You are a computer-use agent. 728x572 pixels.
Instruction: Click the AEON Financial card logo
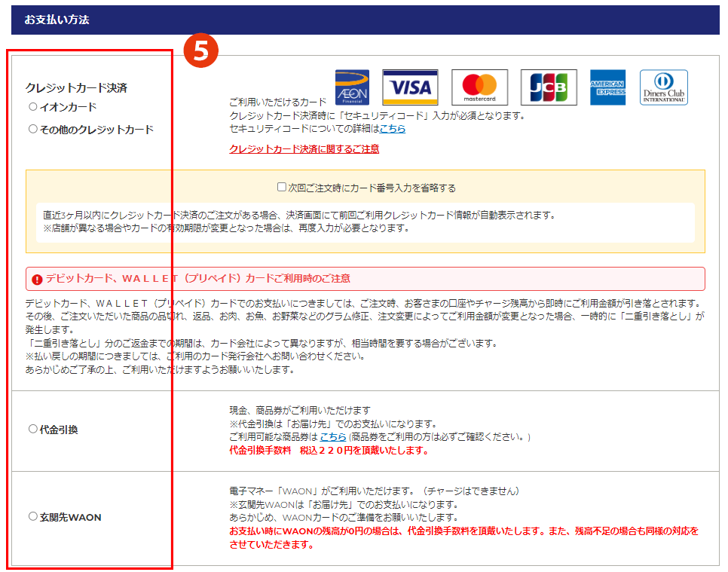(x=352, y=87)
